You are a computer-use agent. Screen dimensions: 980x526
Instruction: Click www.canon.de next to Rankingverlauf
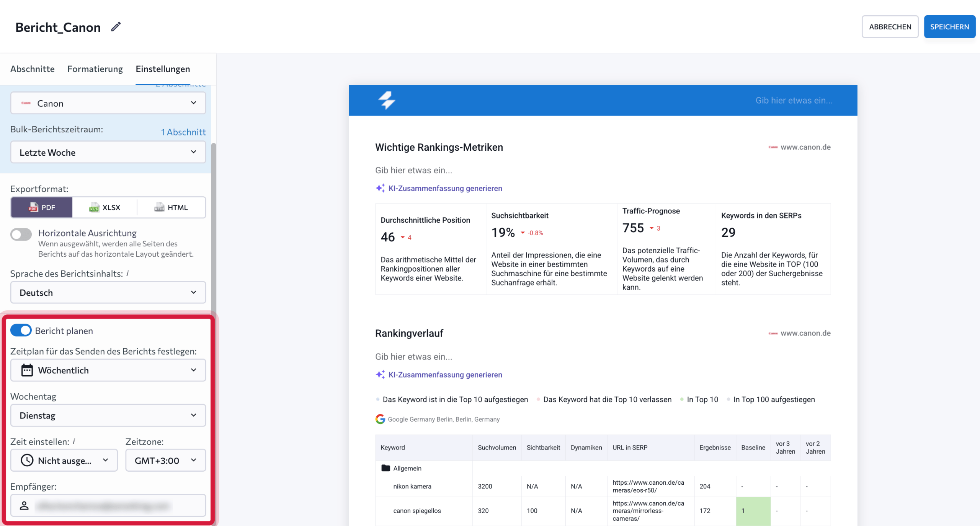(x=805, y=333)
